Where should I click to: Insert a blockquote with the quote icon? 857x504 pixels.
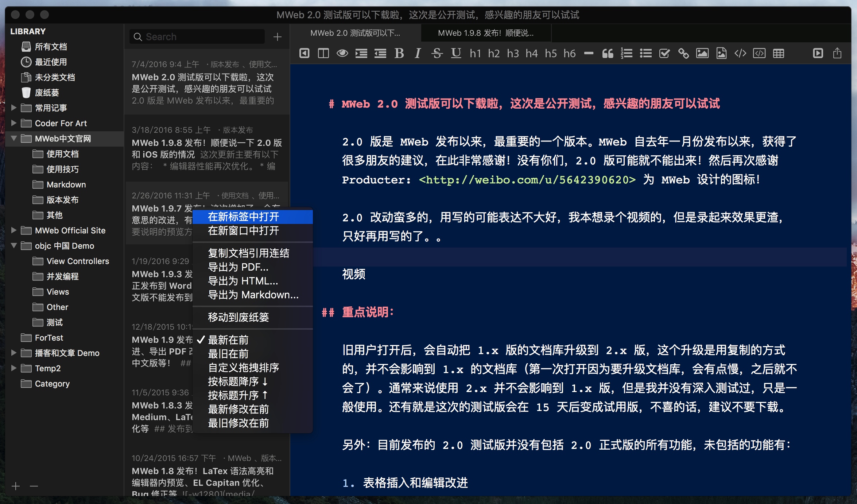pyautogui.click(x=608, y=54)
